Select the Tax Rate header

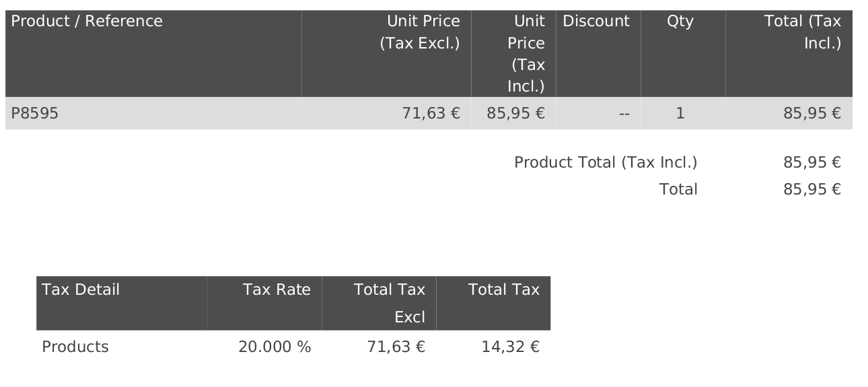(x=277, y=290)
